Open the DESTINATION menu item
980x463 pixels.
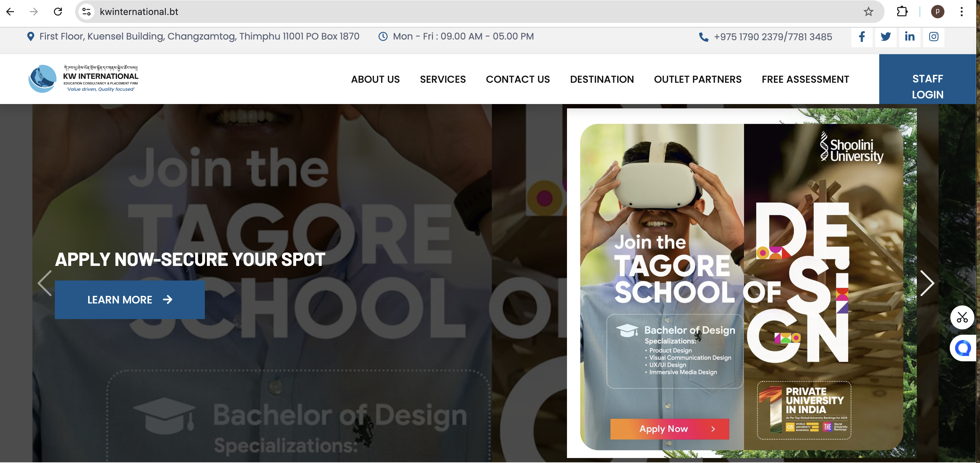(x=602, y=79)
